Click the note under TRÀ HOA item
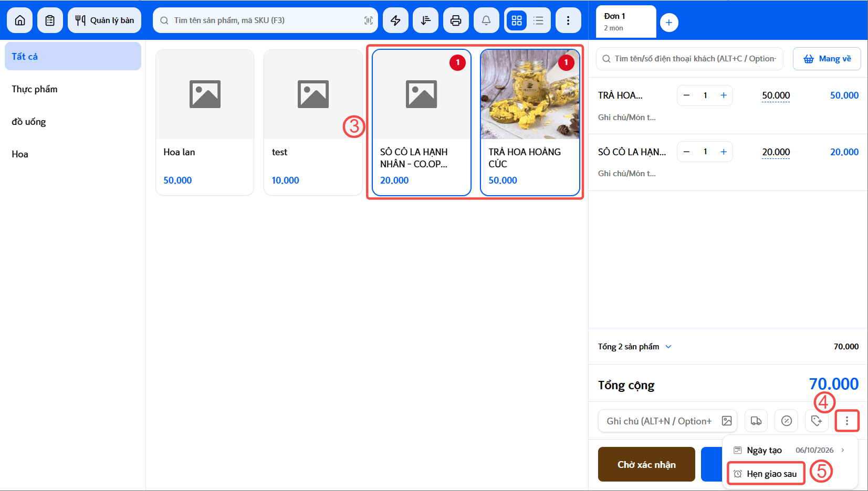The image size is (868, 491). pyautogui.click(x=627, y=118)
